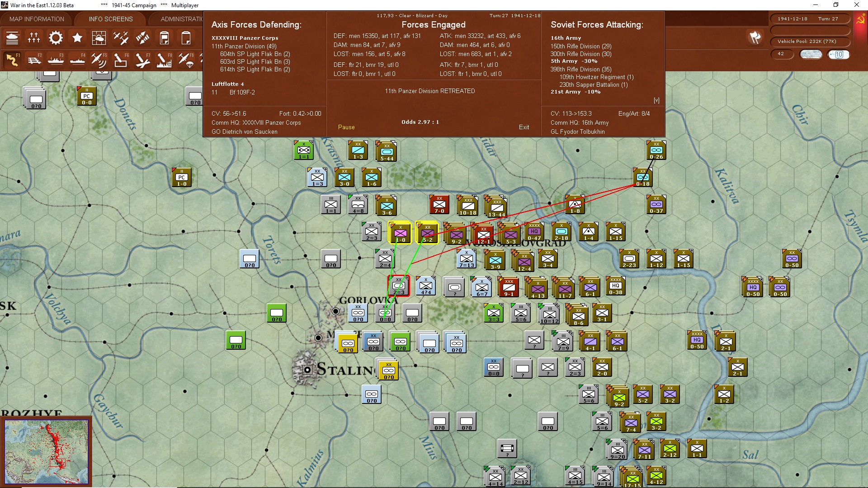Select the yellow-highlighted 1-0 unit counter
Screen dimensions: 868x488
click(400, 233)
